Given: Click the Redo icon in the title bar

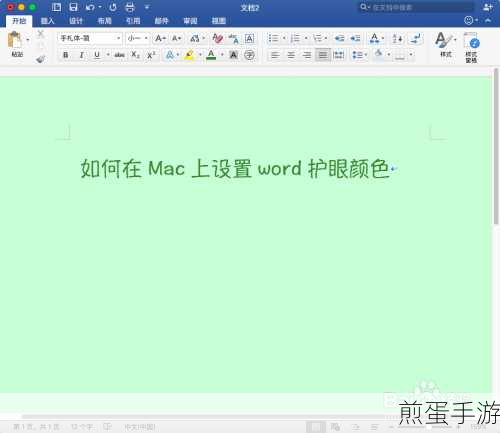Looking at the screenshot, I should [x=113, y=7].
